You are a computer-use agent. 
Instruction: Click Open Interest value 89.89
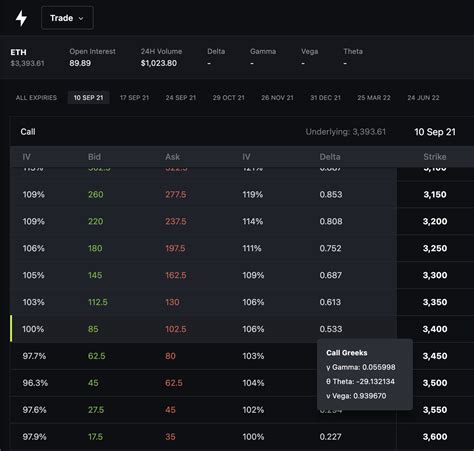tap(80, 63)
